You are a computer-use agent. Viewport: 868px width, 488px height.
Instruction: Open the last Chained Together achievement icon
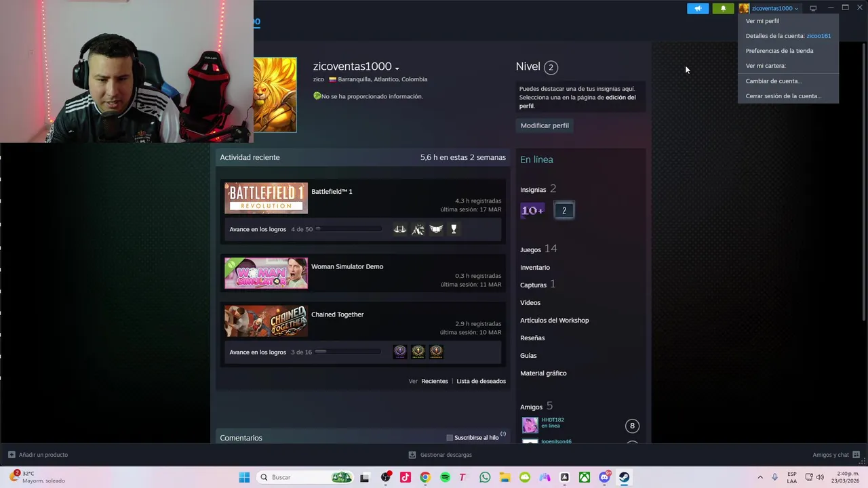[x=436, y=351]
